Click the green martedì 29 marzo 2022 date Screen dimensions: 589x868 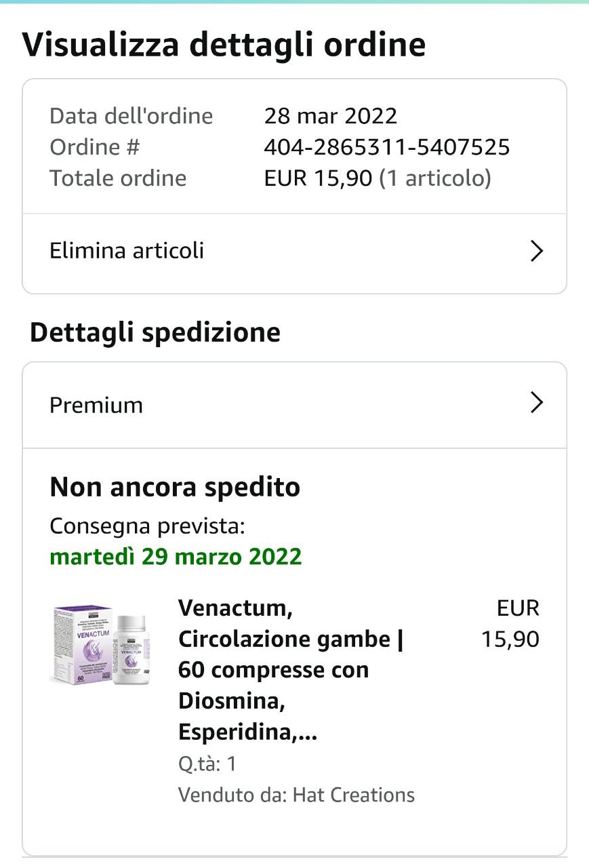point(176,557)
